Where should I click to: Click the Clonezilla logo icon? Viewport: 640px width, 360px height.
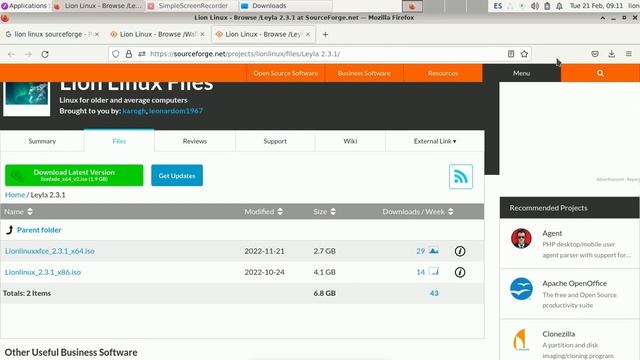(521, 340)
